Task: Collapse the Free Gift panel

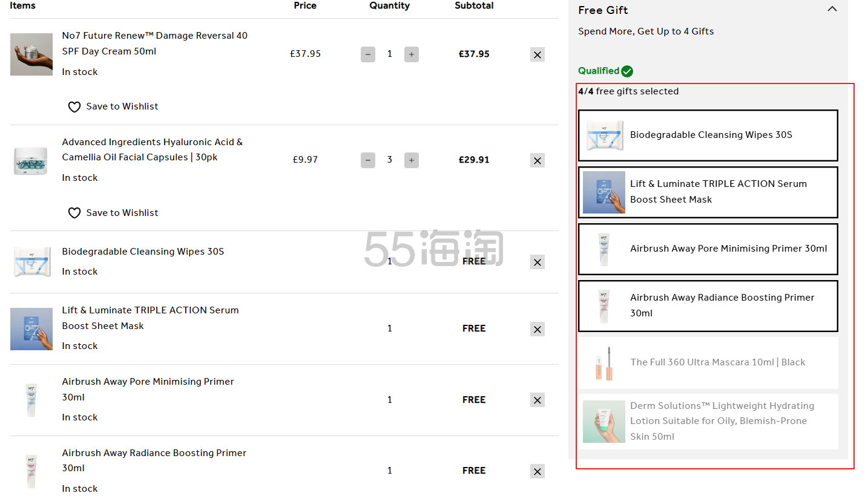Action: click(x=832, y=9)
